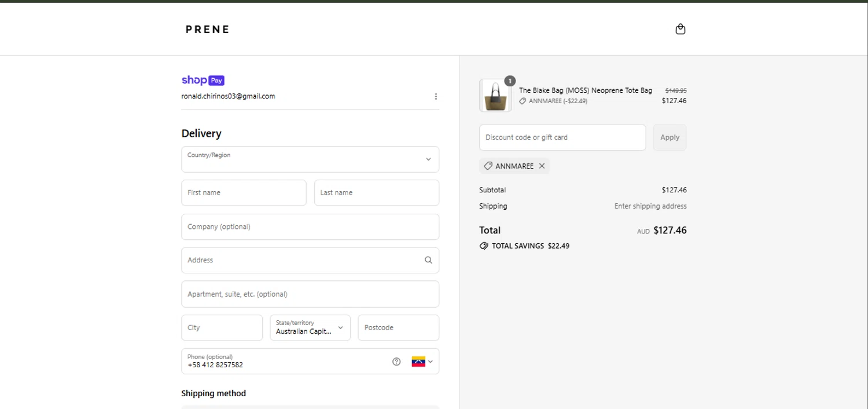Viewport: 868px width, 409px height.
Task: Click the product title The Blake Bag (MOSS)
Action: (586, 90)
